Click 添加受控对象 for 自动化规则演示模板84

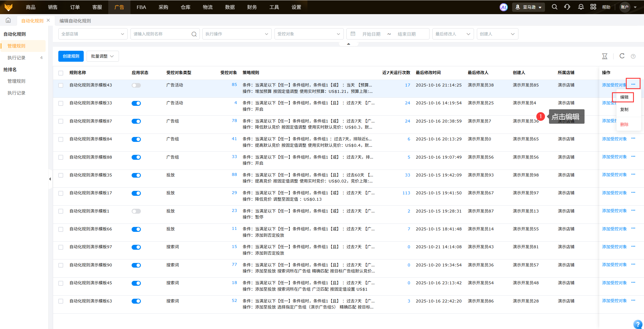(x=614, y=139)
